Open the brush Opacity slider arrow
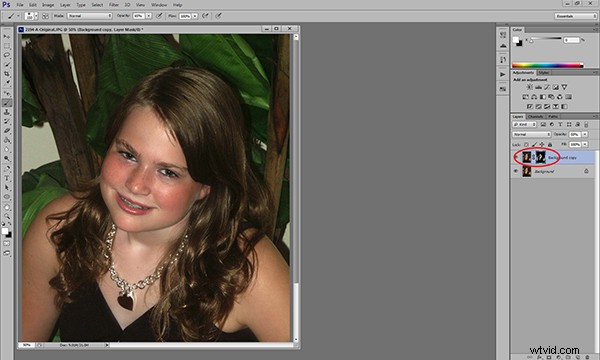600x360 pixels. 148,16
